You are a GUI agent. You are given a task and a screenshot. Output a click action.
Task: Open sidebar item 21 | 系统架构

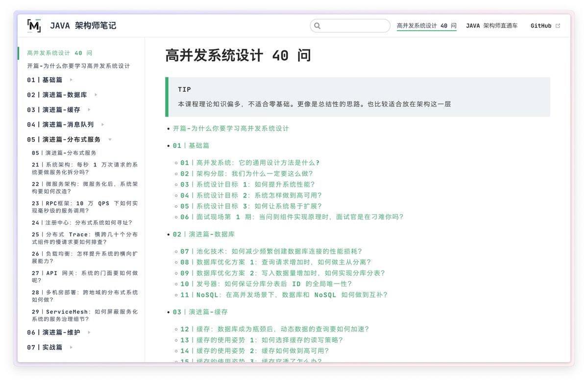point(85,168)
